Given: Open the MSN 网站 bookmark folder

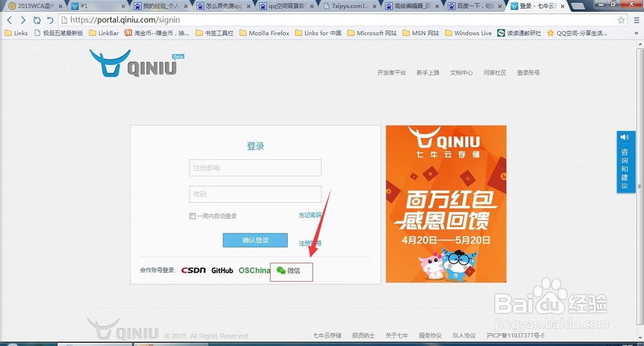Looking at the screenshot, I should 421,33.
